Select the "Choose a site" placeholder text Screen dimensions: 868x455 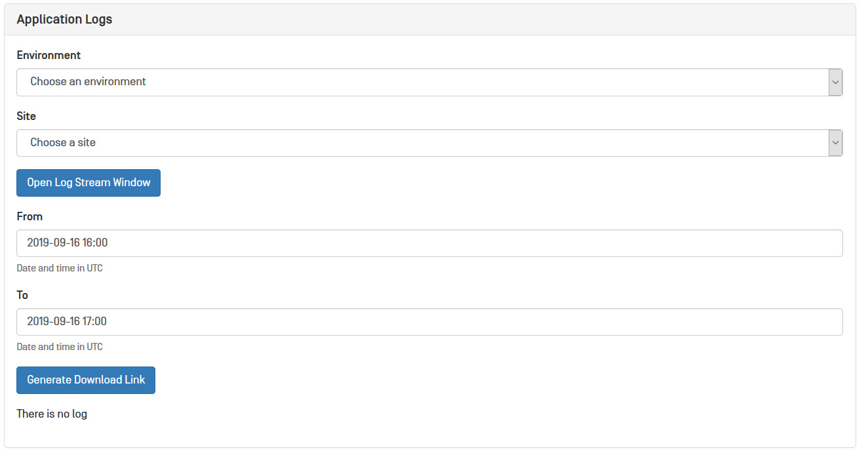click(x=63, y=143)
